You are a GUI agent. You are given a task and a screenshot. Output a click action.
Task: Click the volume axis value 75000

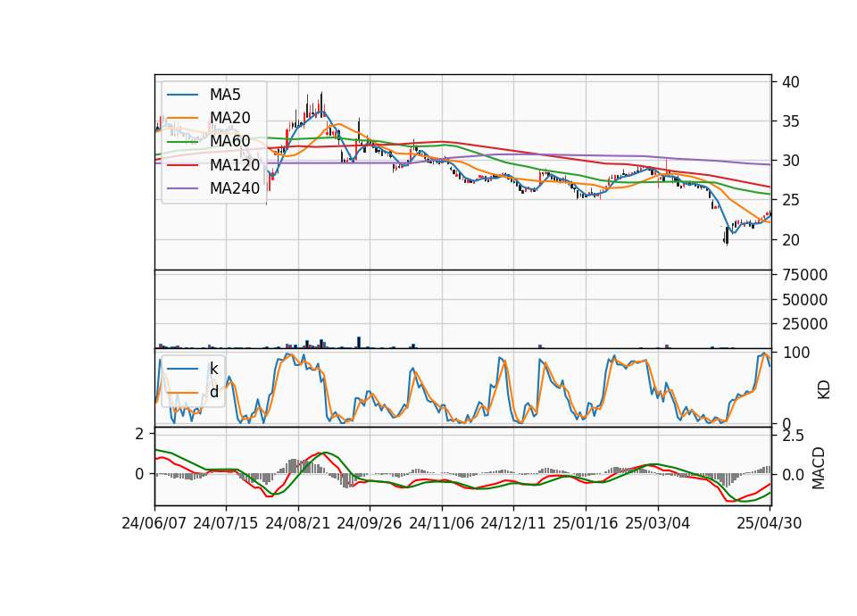[x=804, y=275]
